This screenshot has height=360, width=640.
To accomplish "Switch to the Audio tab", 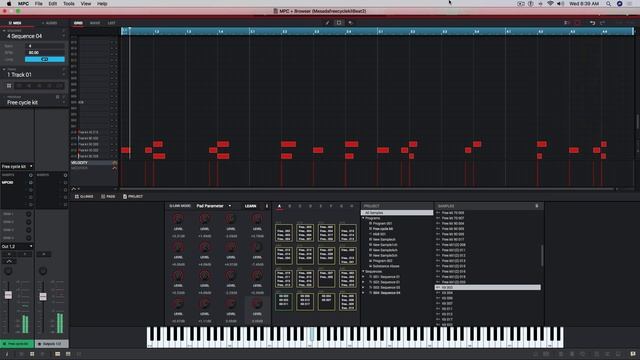I will pyautogui.click(x=50, y=23).
